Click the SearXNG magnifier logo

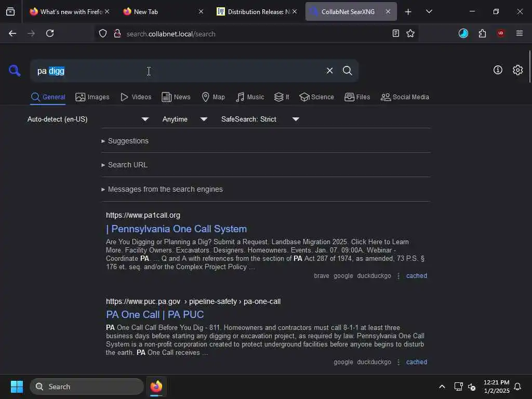coord(15,71)
